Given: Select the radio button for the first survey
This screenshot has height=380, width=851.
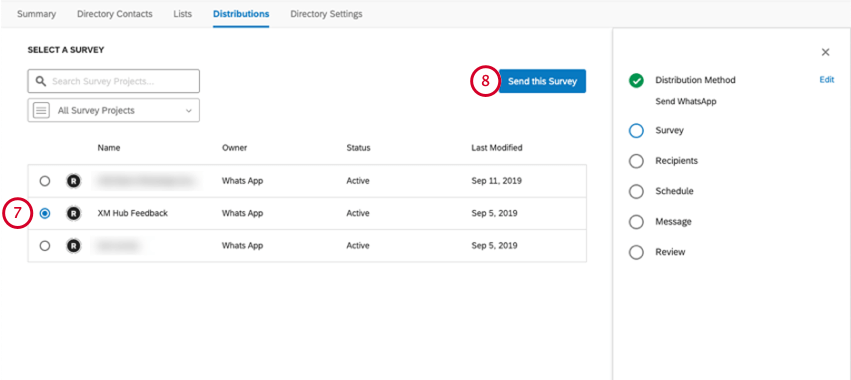Looking at the screenshot, I should point(45,181).
